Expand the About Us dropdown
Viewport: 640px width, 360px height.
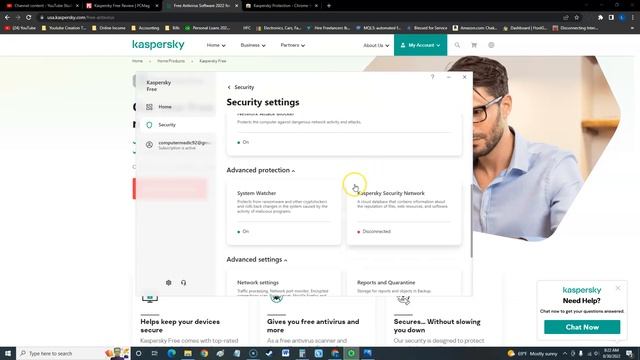tap(376, 45)
